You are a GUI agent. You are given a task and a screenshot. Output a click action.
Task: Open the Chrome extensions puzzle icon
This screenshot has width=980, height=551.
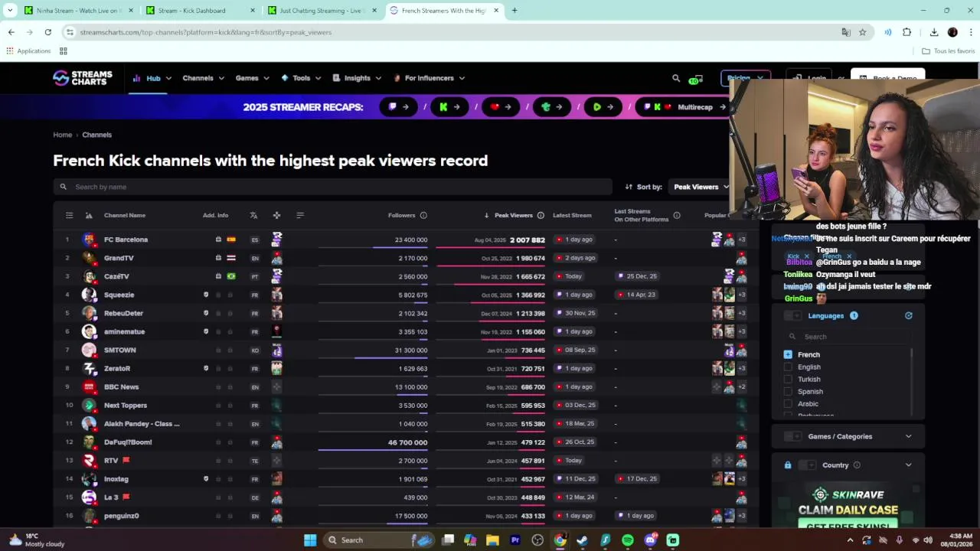pyautogui.click(x=907, y=32)
